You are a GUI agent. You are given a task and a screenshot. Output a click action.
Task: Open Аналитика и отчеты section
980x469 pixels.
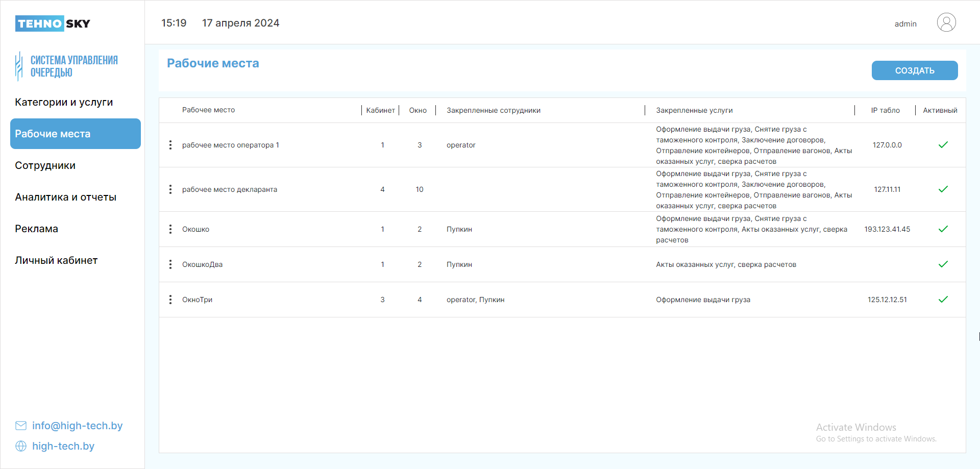(x=66, y=197)
